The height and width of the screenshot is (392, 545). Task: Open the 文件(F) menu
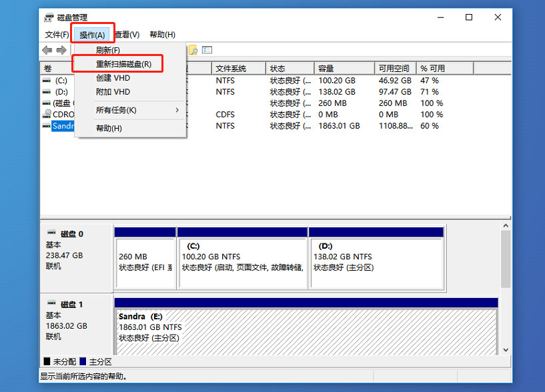[57, 35]
